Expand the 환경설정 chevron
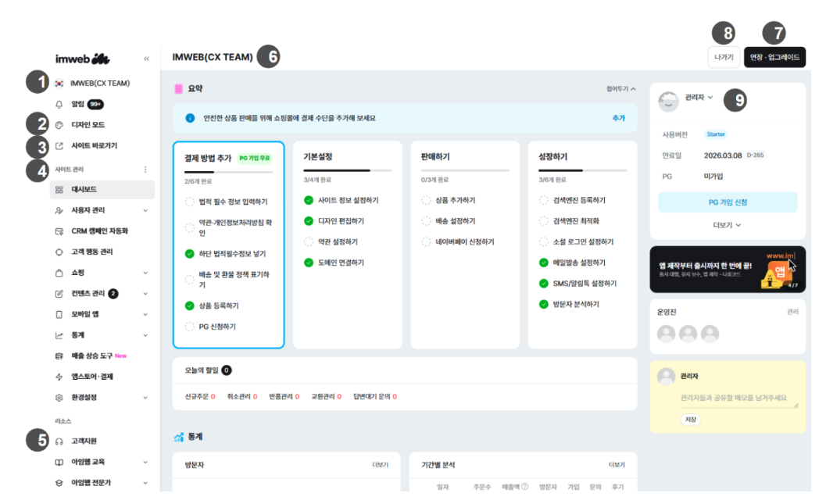 coord(145,398)
